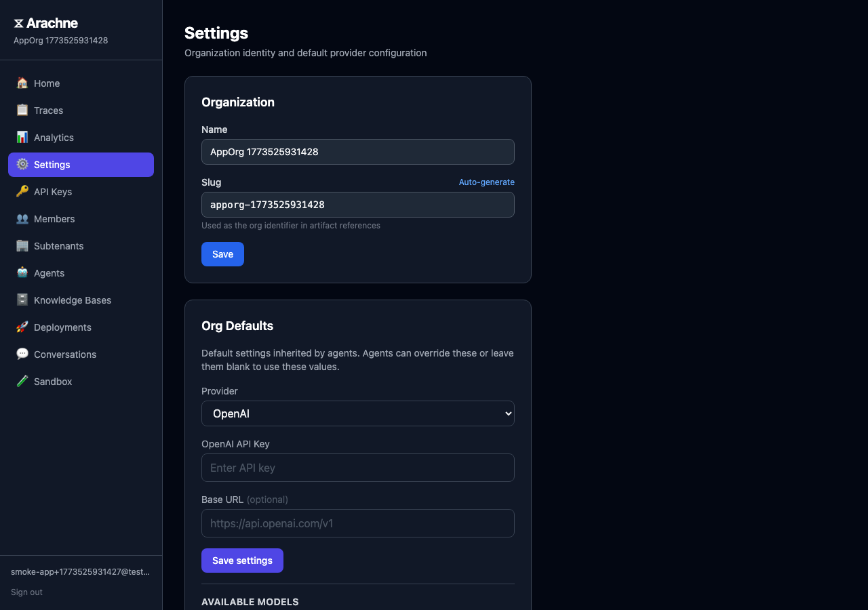Click the Auto-generate slug link

486,182
